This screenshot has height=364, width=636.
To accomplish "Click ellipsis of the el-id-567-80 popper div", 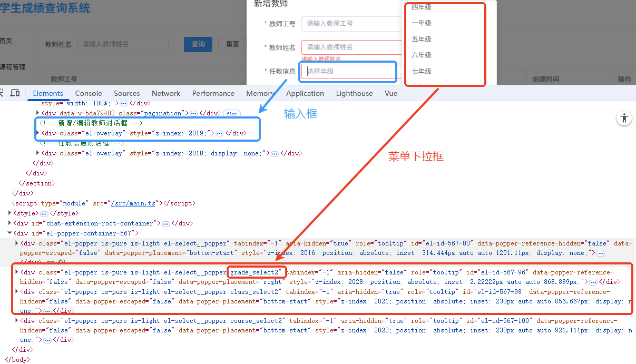I will pyautogui.click(x=601, y=253).
